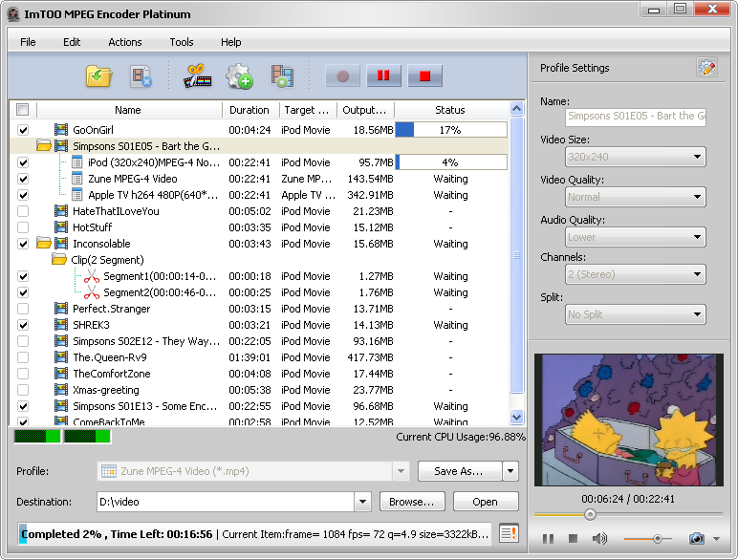This screenshot has height=560, width=738.
Task: Click the Add file folder icon
Action: click(98, 75)
